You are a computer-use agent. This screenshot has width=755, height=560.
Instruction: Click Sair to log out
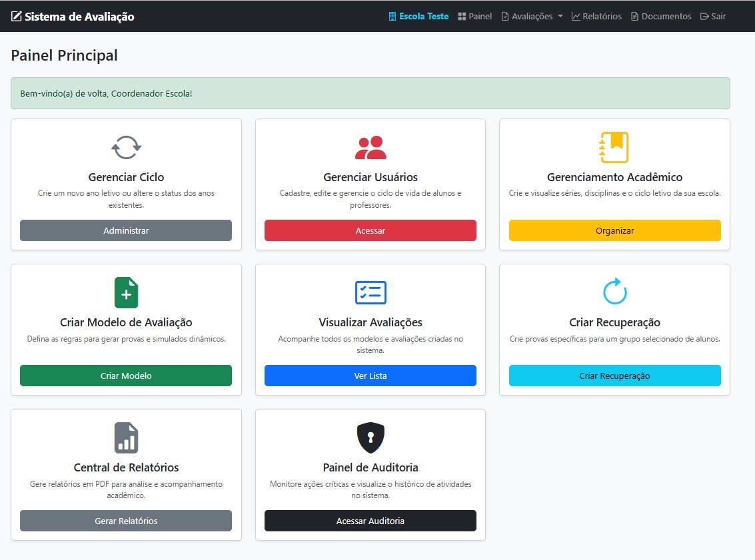point(712,17)
